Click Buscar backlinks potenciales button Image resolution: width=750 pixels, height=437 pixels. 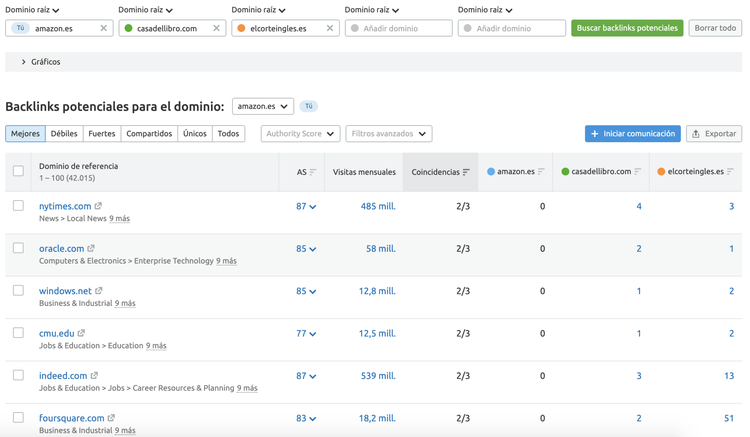[x=627, y=28]
